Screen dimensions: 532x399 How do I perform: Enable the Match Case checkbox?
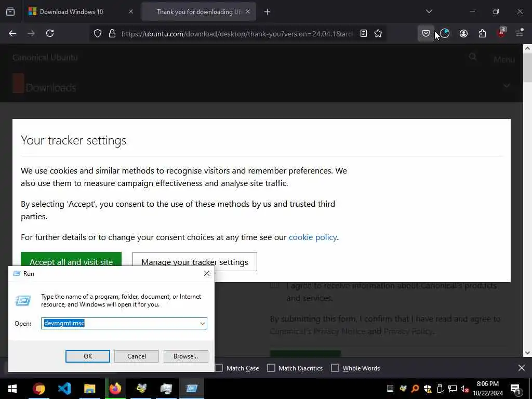coord(219,368)
